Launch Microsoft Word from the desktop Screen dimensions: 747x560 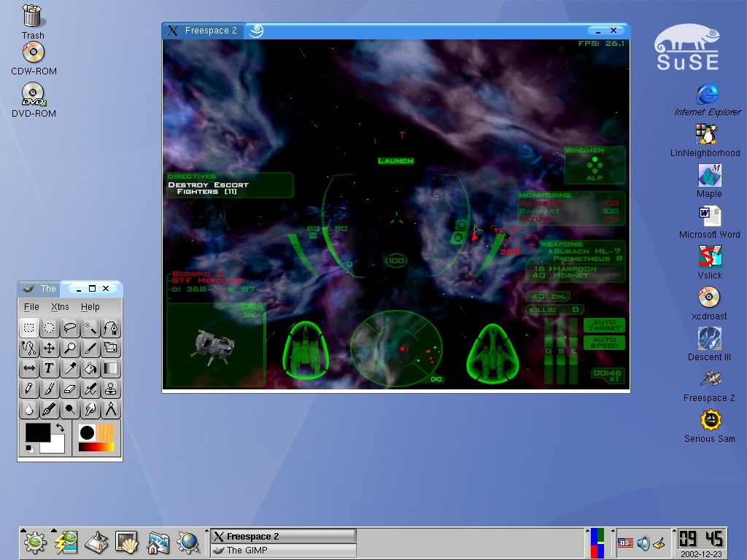pyautogui.click(x=709, y=222)
